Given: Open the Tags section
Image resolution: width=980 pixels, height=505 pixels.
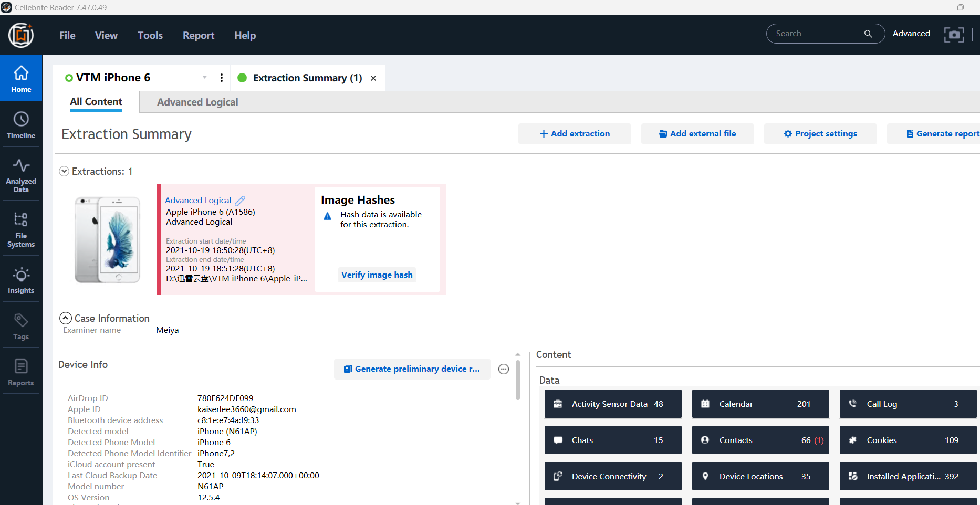Looking at the screenshot, I should [21, 327].
